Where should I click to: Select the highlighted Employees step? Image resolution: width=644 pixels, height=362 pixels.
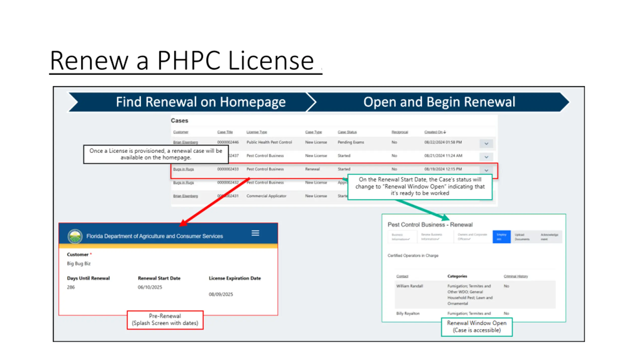click(501, 237)
